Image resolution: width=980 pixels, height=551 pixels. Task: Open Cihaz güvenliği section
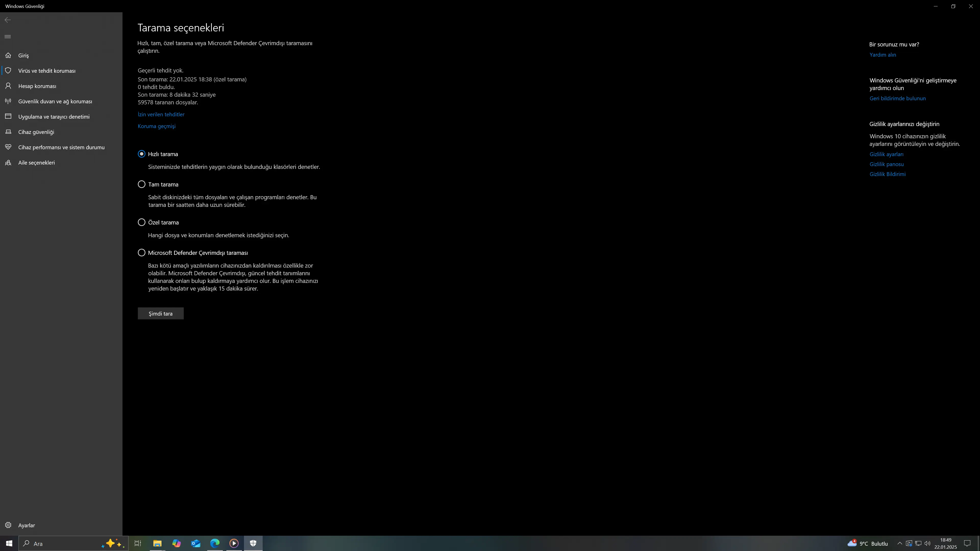(x=61, y=132)
